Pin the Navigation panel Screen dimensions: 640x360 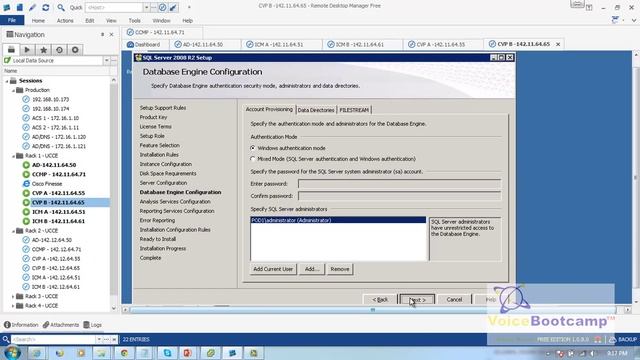[x=102, y=35]
